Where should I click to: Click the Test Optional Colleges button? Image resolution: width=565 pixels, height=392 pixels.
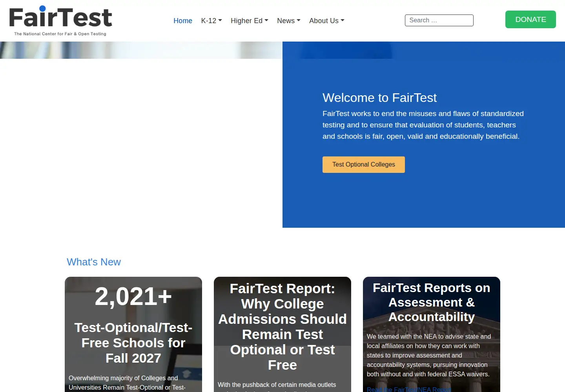pos(364,165)
